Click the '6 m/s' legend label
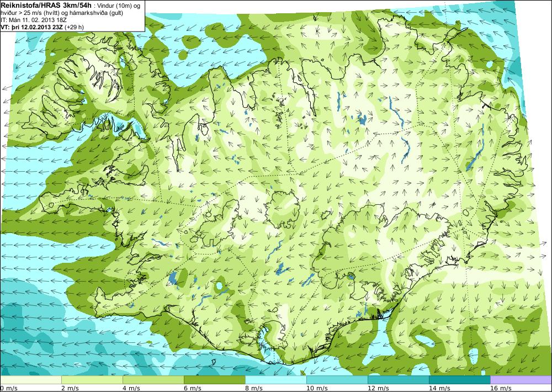This screenshot has height=392, width=552. point(193,388)
